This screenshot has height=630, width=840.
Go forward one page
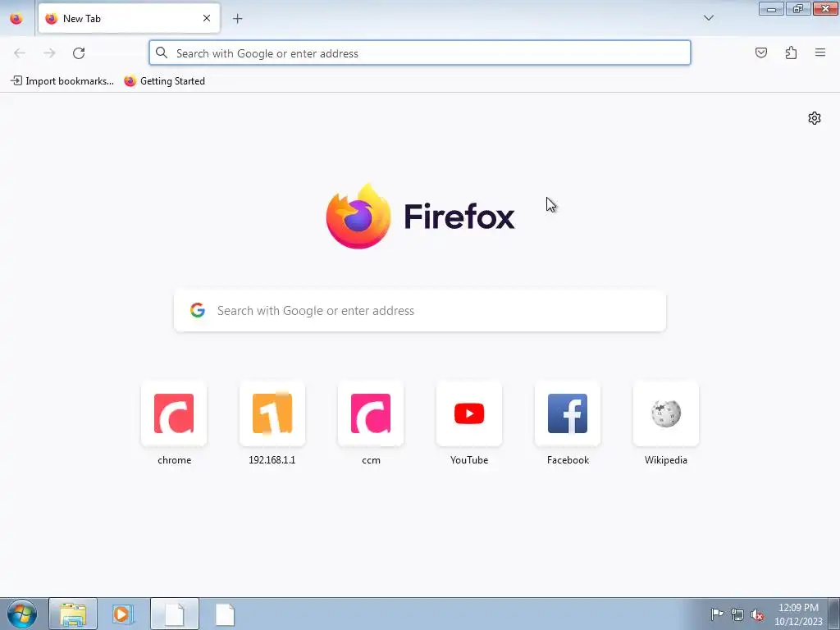click(x=49, y=53)
